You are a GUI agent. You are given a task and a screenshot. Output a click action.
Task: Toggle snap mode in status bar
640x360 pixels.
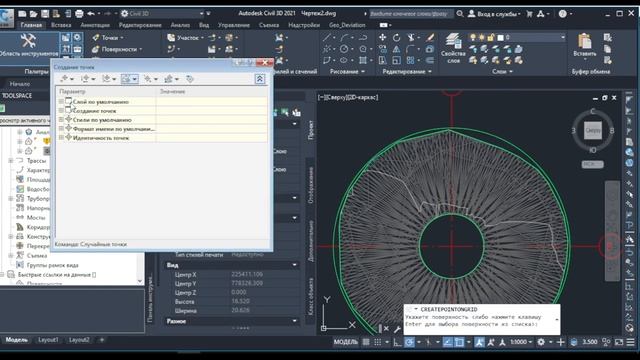pos(378,342)
